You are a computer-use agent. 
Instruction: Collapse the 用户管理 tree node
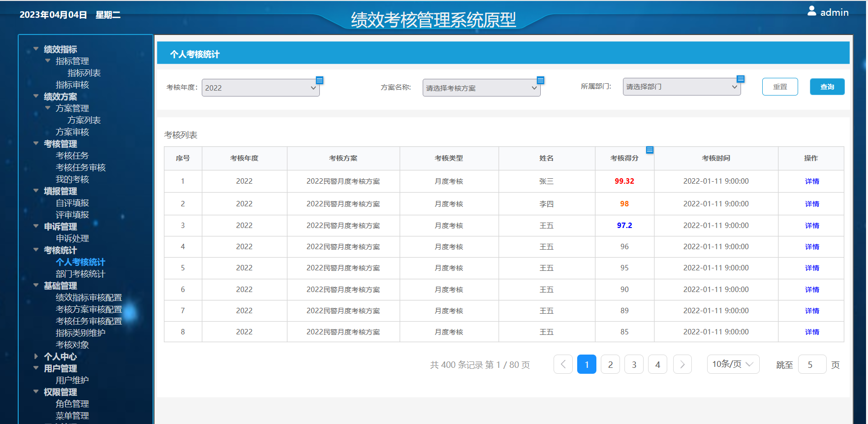click(36, 368)
